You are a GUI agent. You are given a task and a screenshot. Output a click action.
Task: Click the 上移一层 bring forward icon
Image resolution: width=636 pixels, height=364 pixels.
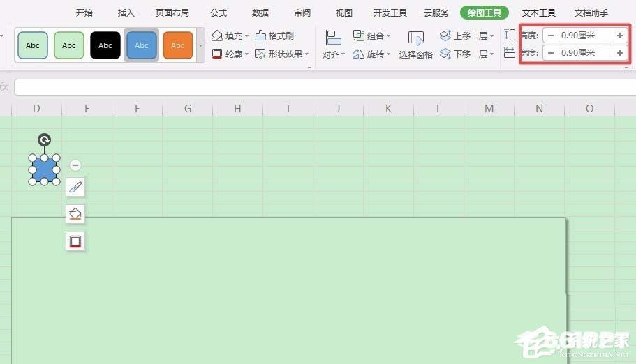coord(445,36)
